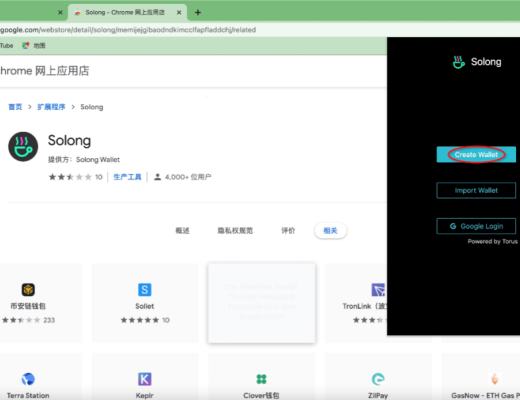This screenshot has height=400, width=520.
Task: Open a new browser tab
Action: 198,12
